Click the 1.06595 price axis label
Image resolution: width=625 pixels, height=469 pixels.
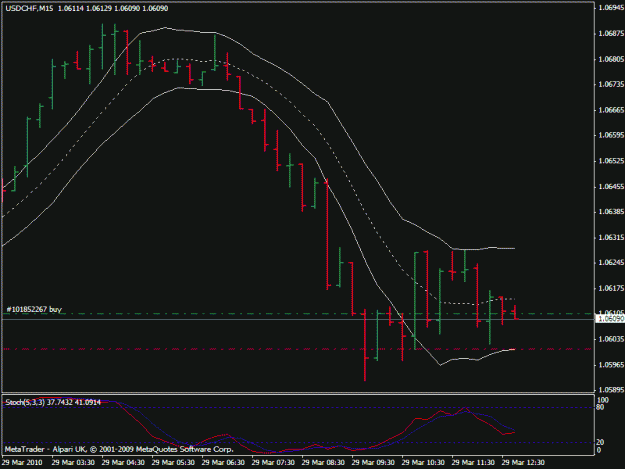coord(611,135)
